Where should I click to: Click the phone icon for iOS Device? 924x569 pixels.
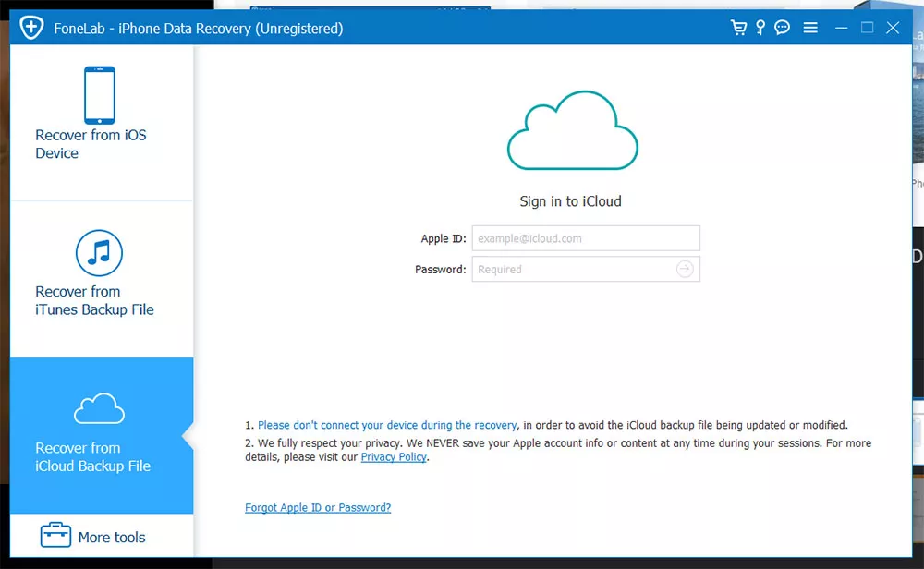100,95
